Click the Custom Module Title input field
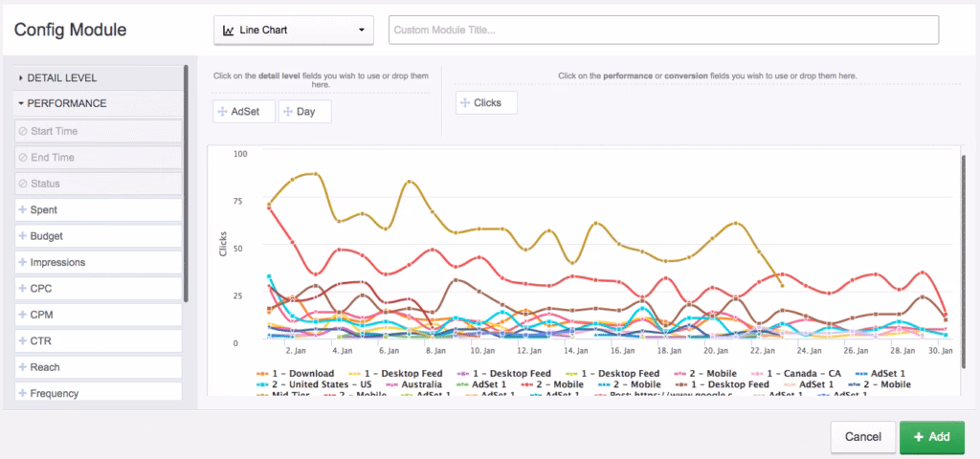Screen dimensions: 980x459 click(662, 30)
